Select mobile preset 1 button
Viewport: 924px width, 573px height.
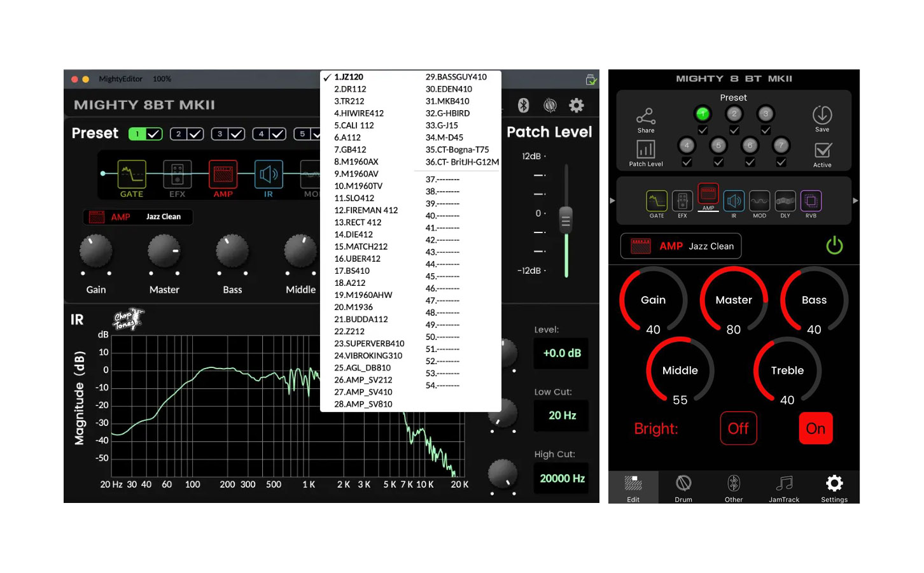703,114
